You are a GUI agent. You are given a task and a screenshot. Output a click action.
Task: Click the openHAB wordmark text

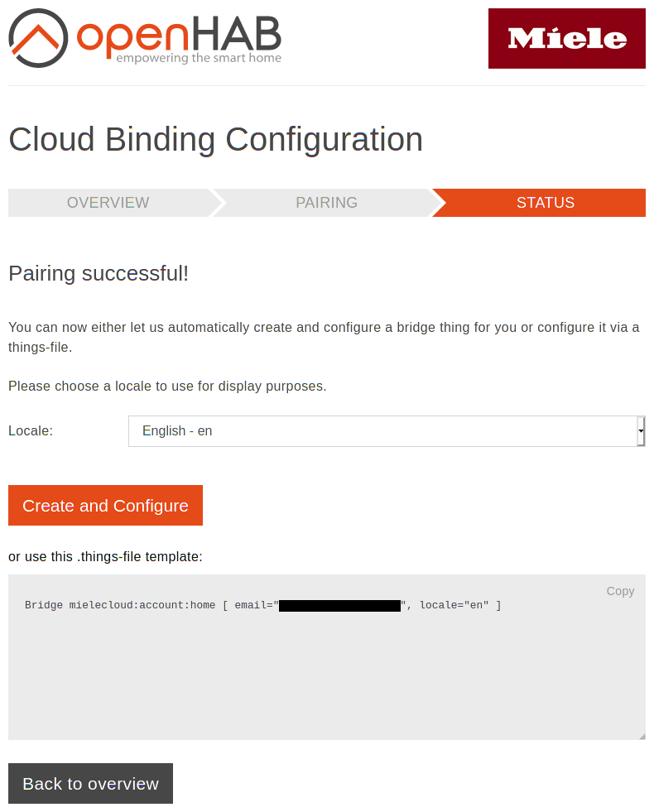click(x=178, y=33)
